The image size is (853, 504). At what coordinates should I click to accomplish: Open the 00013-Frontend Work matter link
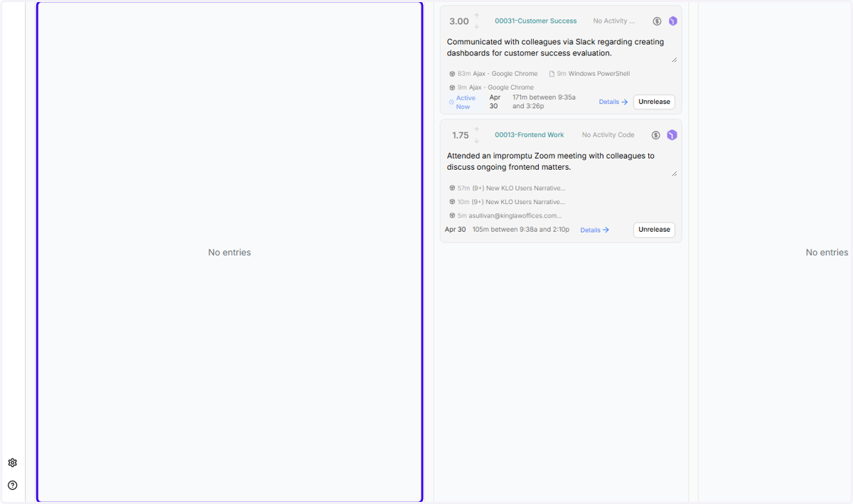pyautogui.click(x=530, y=135)
